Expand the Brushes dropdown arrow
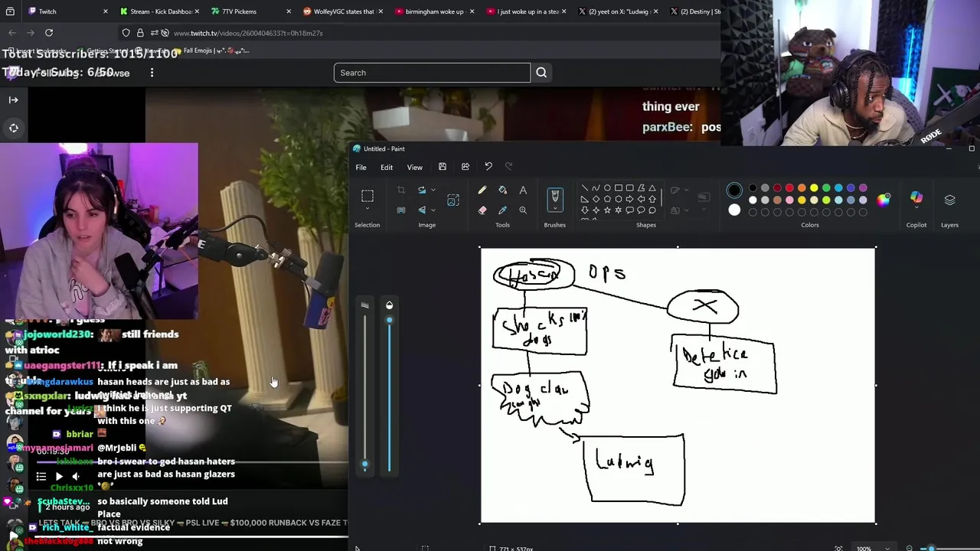980x551 pixels. pyautogui.click(x=555, y=208)
